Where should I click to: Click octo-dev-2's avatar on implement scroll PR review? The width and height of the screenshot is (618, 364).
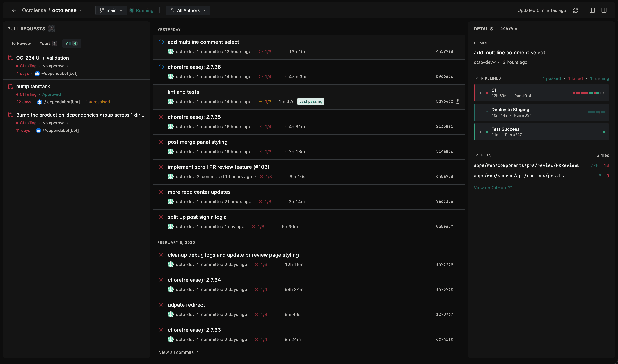(171, 176)
